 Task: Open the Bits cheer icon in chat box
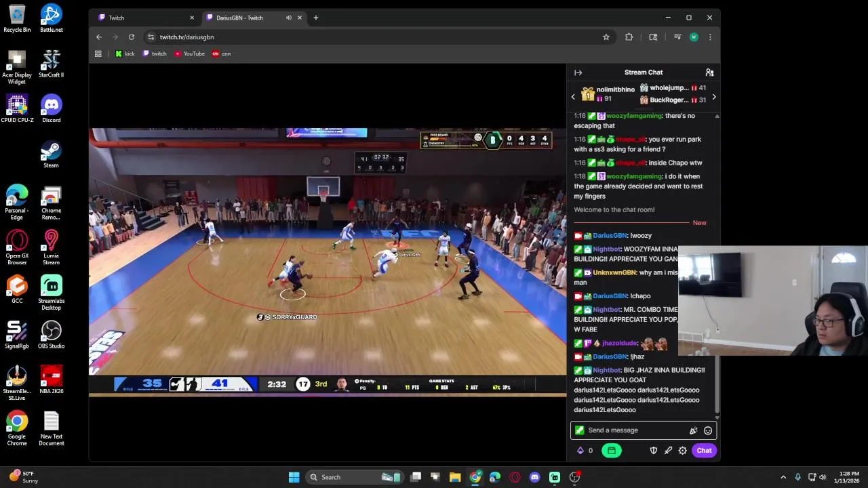[x=693, y=430]
